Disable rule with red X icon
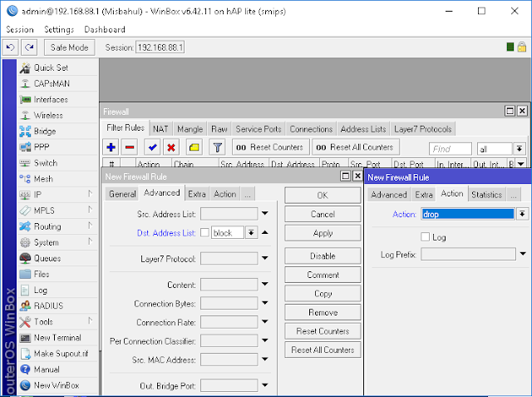This screenshot has width=532, height=397. point(171,147)
